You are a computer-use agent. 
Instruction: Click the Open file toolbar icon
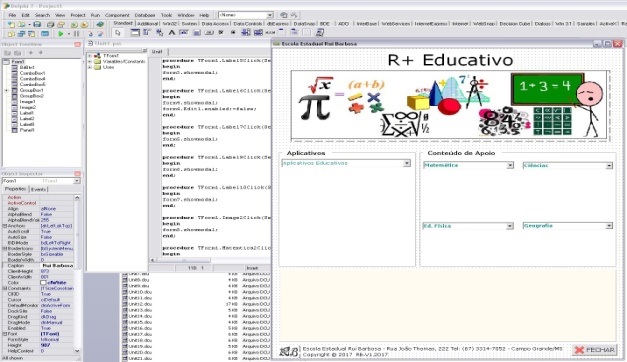tap(21, 24)
